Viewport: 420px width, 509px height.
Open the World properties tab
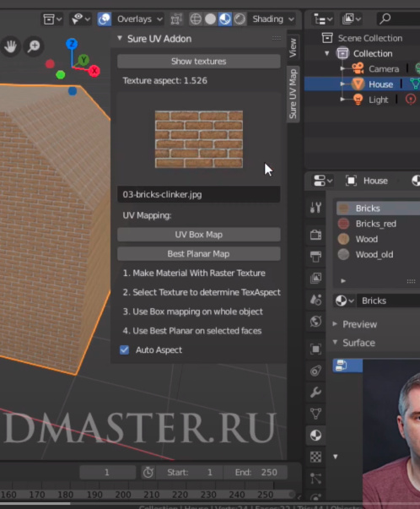pyautogui.click(x=315, y=322)
